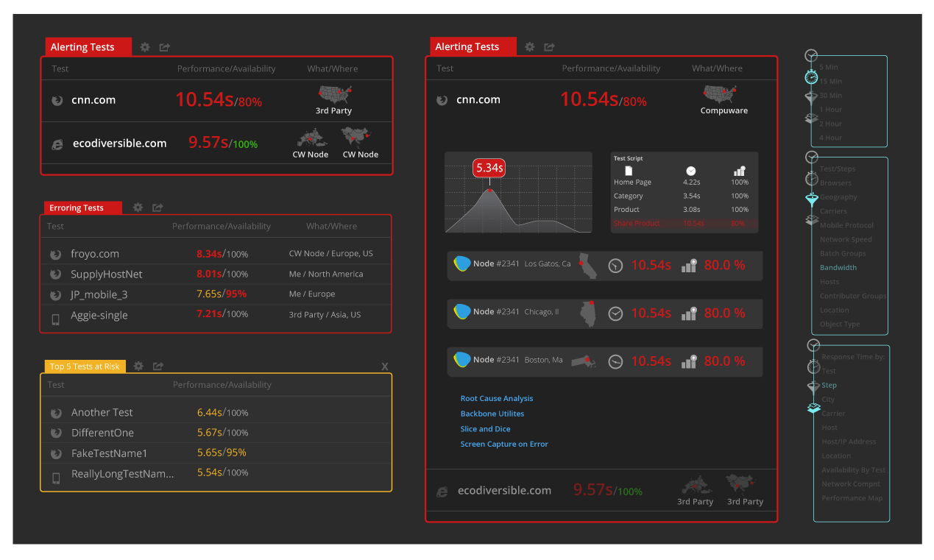Click the US map icon above Compuware
Image resolution: width=934 pixels, height=560 pixels.
tap(720, 94)
